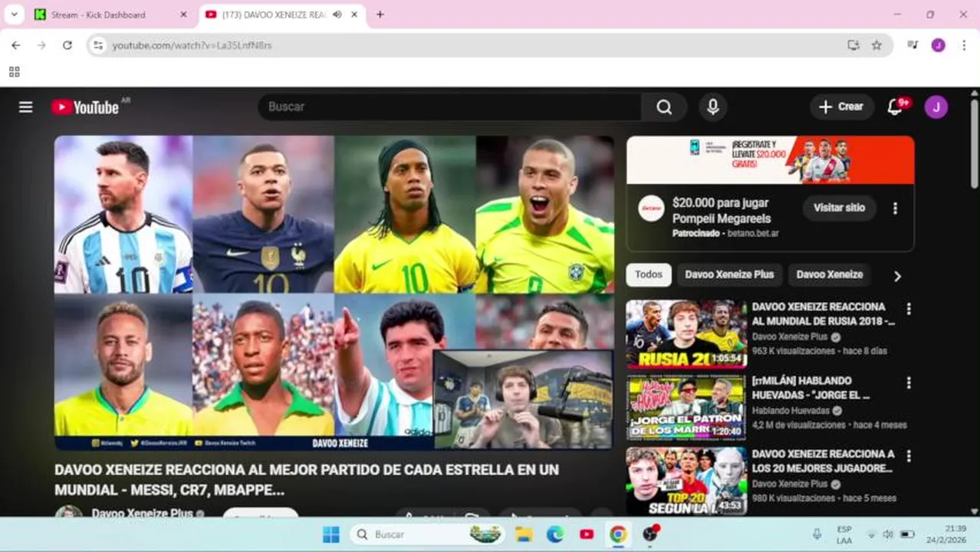This screenshot has width=980, height=552.
Task: Open the Top 20 mejores jugadores thumbnail
Action: click(686, 481)
